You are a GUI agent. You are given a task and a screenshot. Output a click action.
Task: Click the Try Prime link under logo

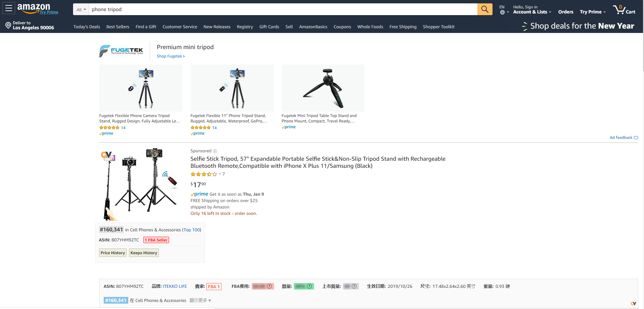[x=49, y=12]
